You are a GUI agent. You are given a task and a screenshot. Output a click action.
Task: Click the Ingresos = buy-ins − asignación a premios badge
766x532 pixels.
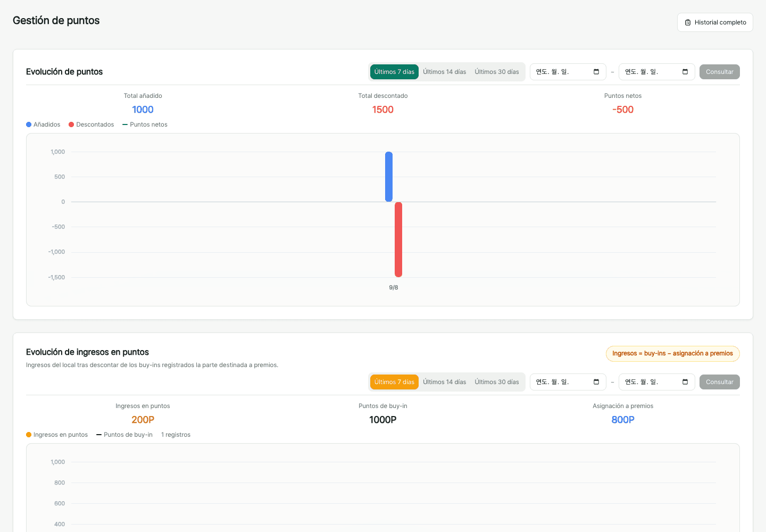pos(672,354)
